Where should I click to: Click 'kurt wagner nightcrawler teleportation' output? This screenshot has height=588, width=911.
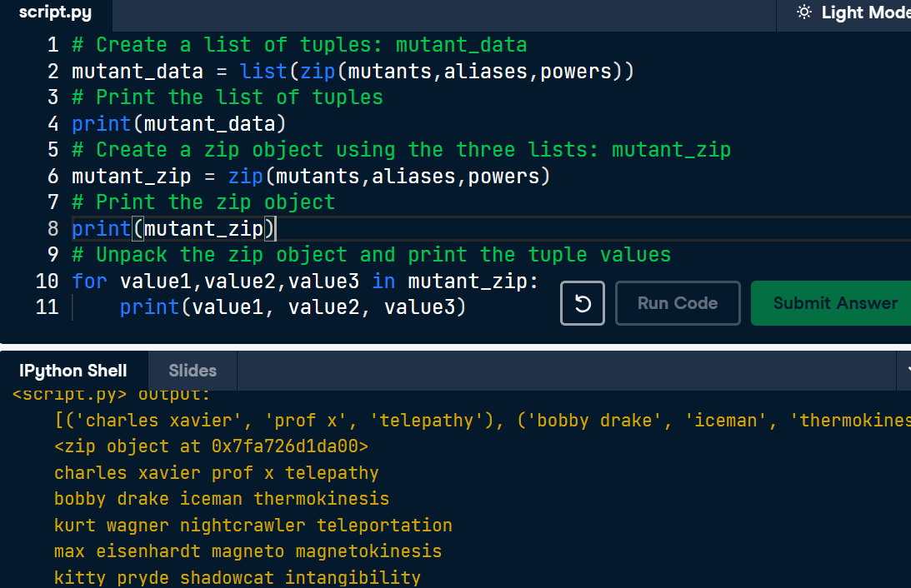(x=253, y=526)
